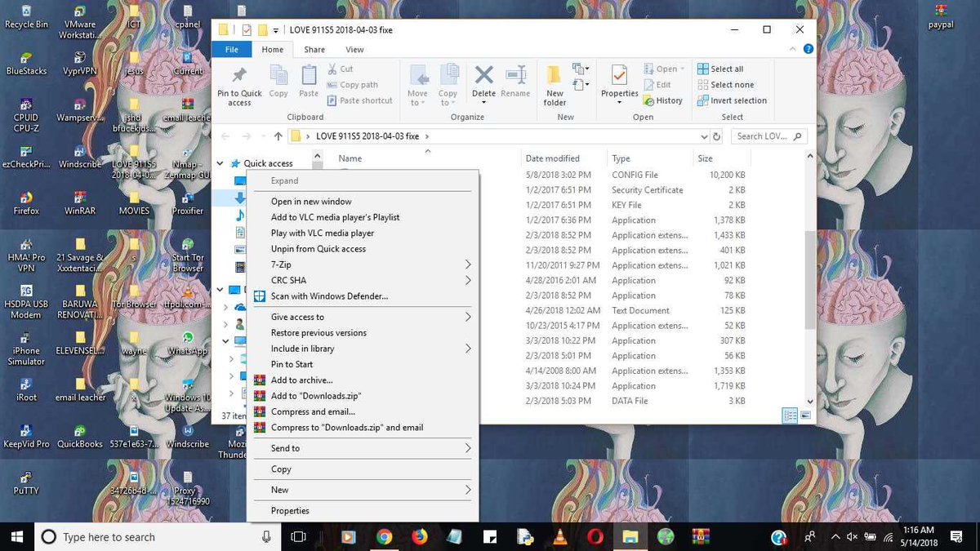Collapse the Quick access tree node
980x551 pixels.
point(221,163)
